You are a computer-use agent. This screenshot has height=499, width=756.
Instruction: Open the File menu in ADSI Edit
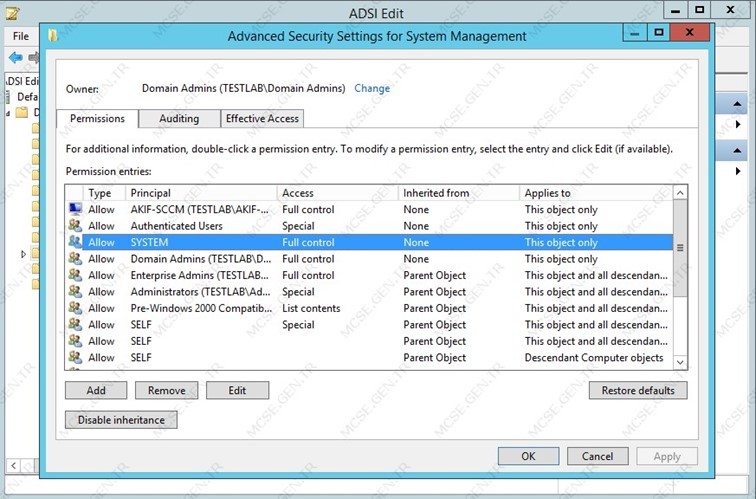[21, 36]
